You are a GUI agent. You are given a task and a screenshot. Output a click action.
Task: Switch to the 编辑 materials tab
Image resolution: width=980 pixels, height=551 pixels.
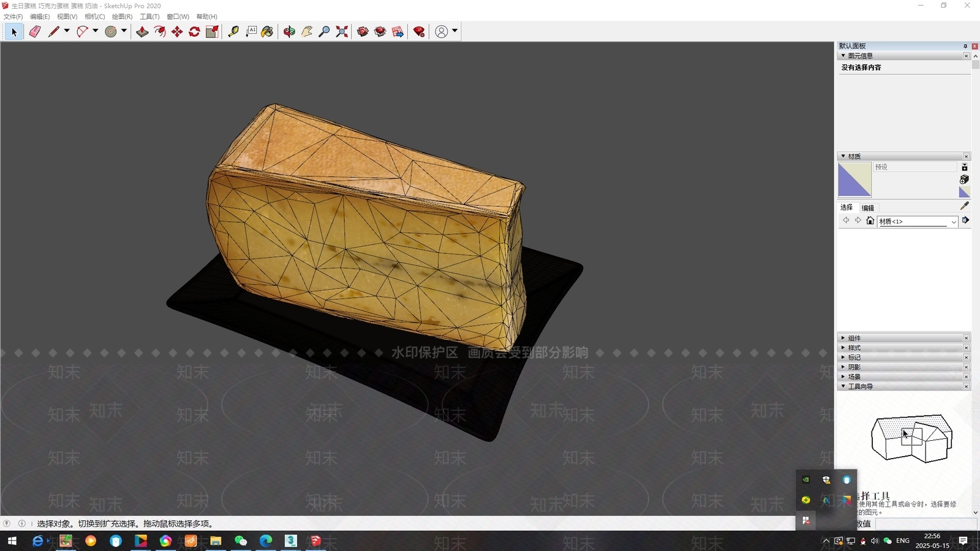(x=868, y=208)
